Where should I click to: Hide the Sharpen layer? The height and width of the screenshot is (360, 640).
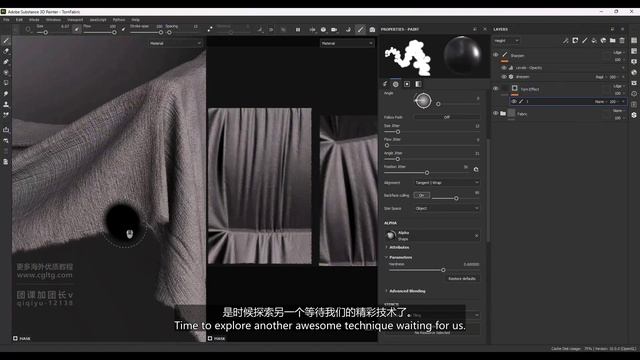click(496, 55)
